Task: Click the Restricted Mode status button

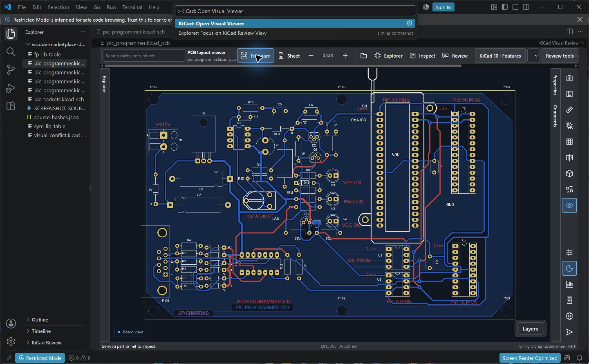Action: tap(40, 358)
